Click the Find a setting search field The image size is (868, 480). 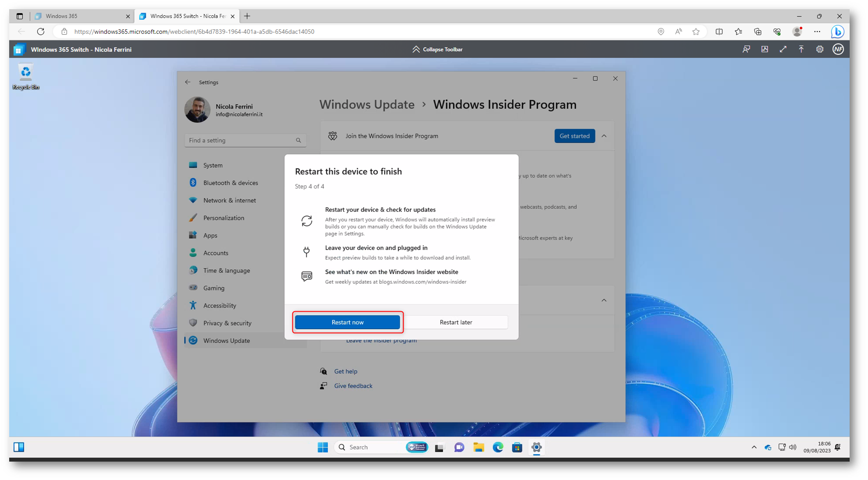245,140
